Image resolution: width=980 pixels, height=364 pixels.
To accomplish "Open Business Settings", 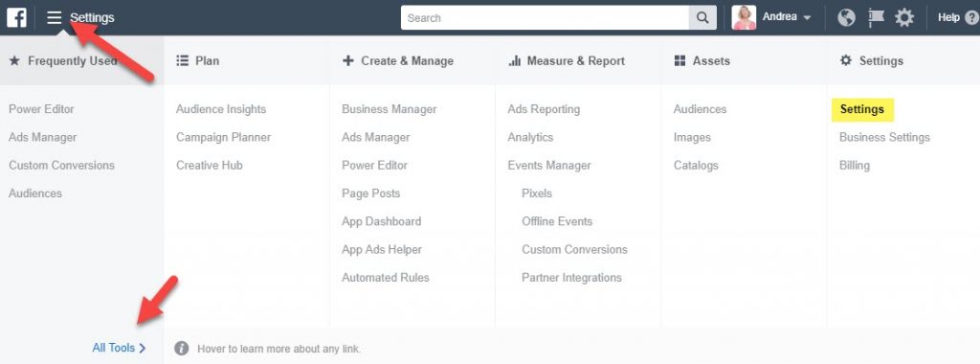I will click(x=884, y=137).
